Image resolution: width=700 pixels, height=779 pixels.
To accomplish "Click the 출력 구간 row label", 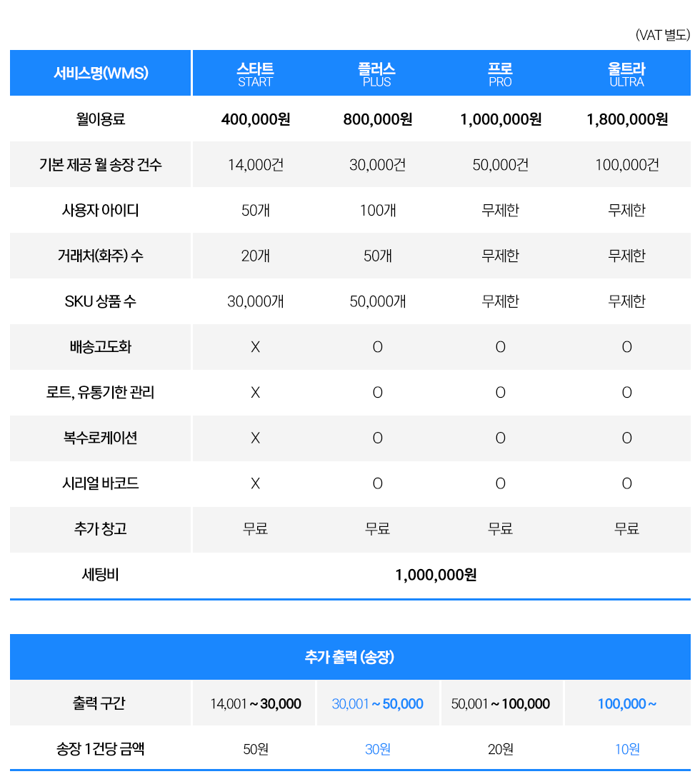I will click(x=99, y=703).
